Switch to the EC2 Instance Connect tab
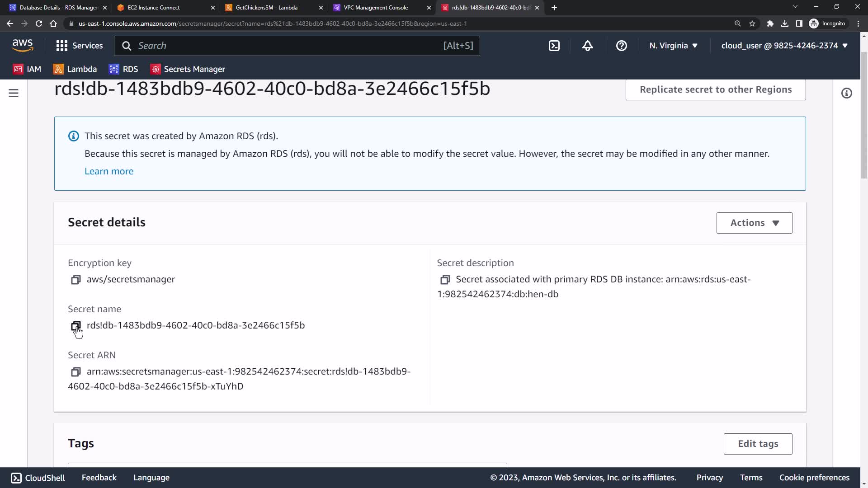 pos(154,8)
